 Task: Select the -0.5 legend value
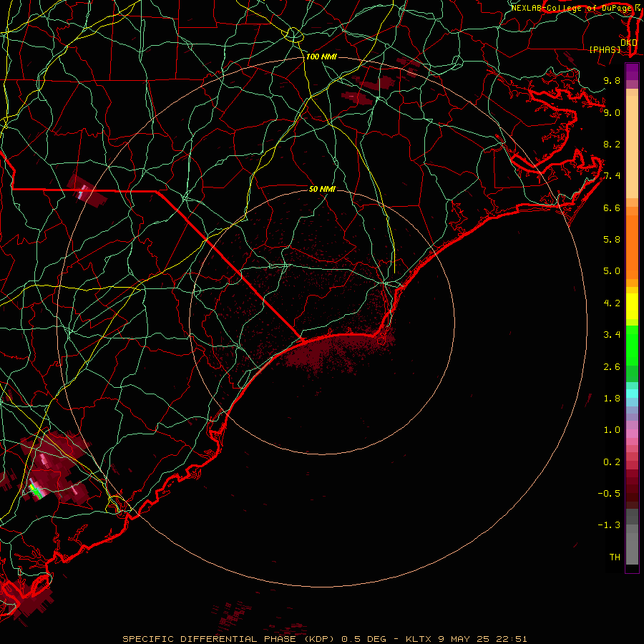point(609,494)
